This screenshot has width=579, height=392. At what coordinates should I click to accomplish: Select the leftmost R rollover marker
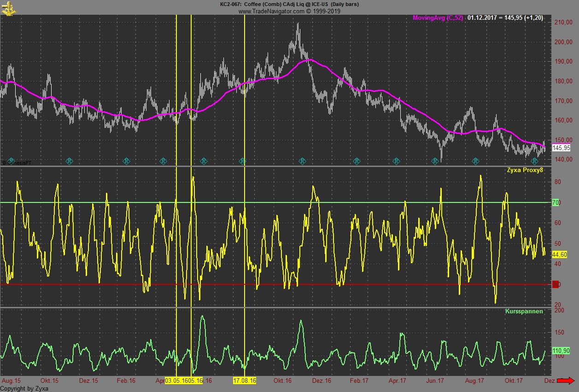pos(12,161)
